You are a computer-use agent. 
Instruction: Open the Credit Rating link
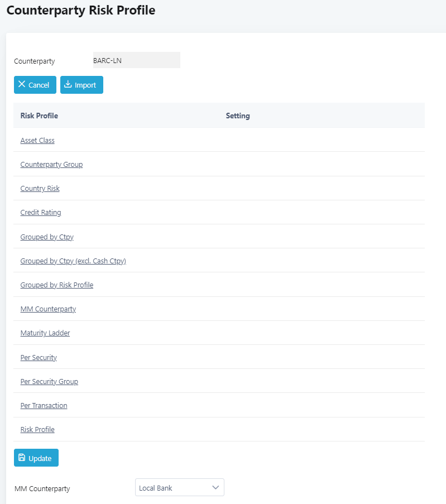tap(41, 213)
